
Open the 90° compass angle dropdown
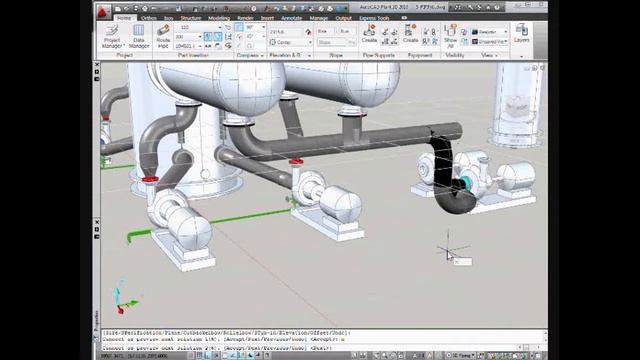point(256,27)
